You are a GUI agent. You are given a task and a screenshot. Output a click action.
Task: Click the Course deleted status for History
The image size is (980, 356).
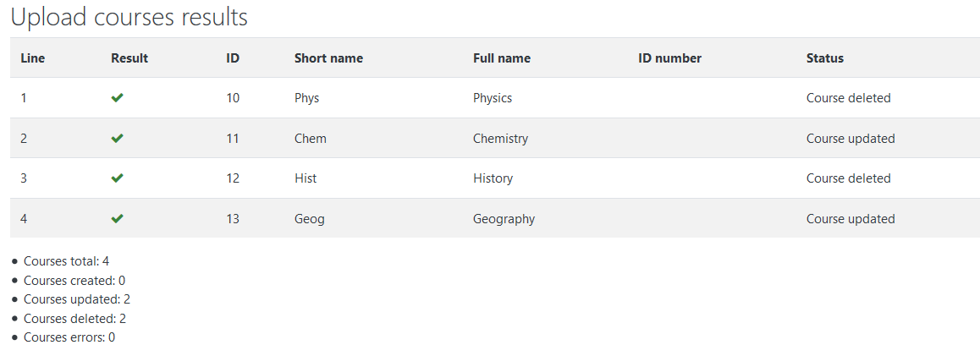849,178
